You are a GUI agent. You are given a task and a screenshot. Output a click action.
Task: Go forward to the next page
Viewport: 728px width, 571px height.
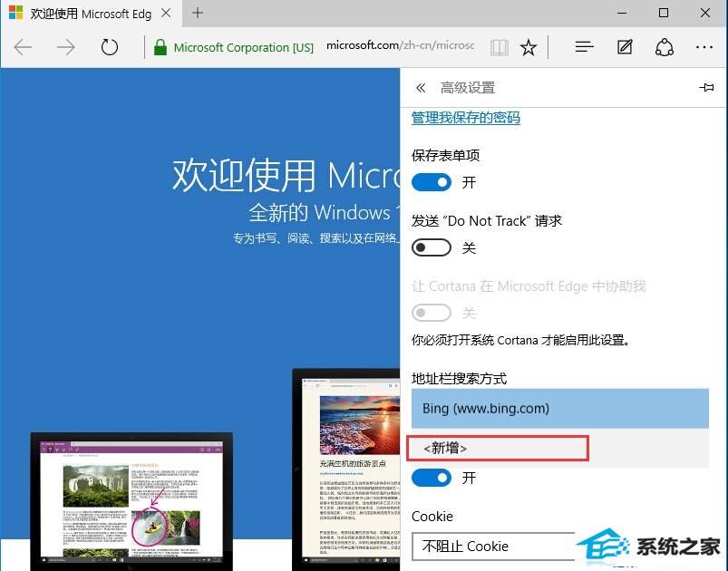click(65, 47)
